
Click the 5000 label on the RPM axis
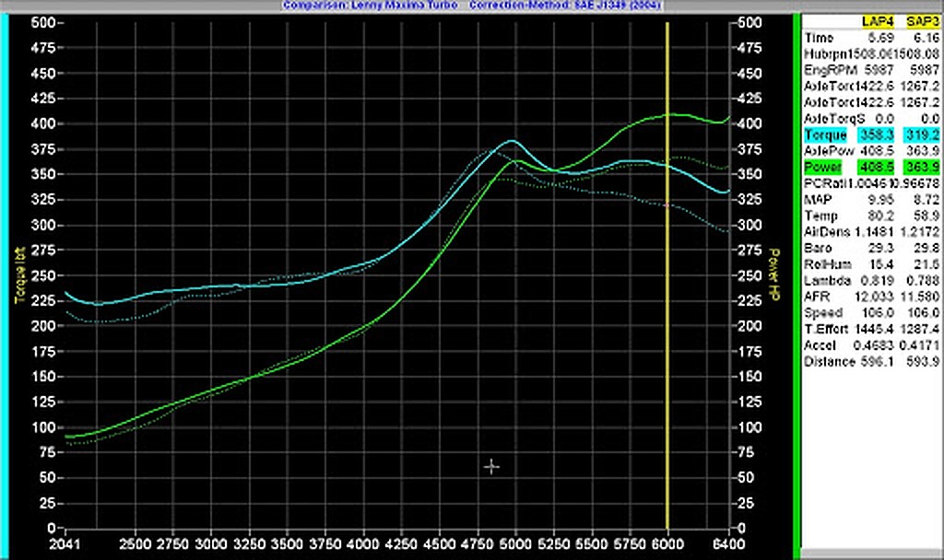click(x=514, y=542)
